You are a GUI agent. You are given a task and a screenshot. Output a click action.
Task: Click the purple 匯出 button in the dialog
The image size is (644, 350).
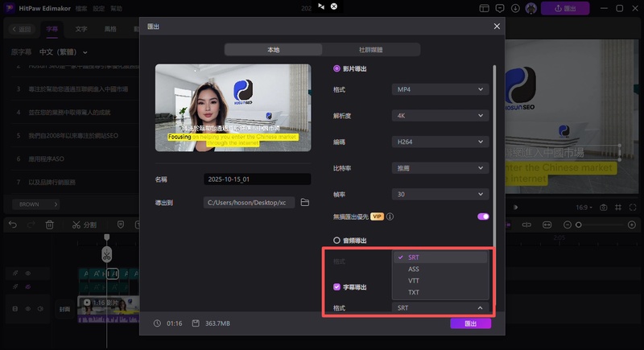click(470, 323)
